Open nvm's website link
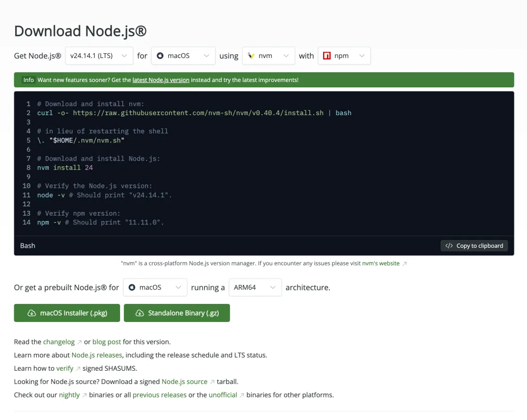527x420 pixels. (381, 263)
